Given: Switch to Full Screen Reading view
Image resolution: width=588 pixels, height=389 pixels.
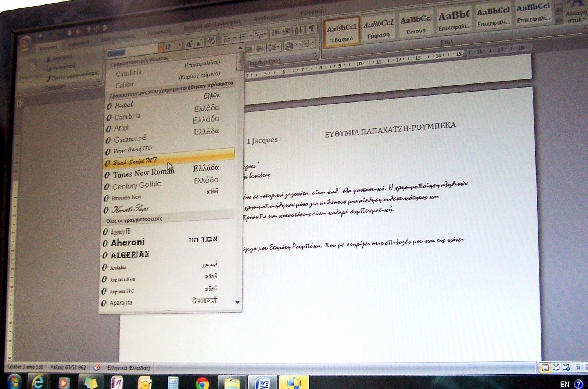Looking at the screenshot, I should coord(556,367).
